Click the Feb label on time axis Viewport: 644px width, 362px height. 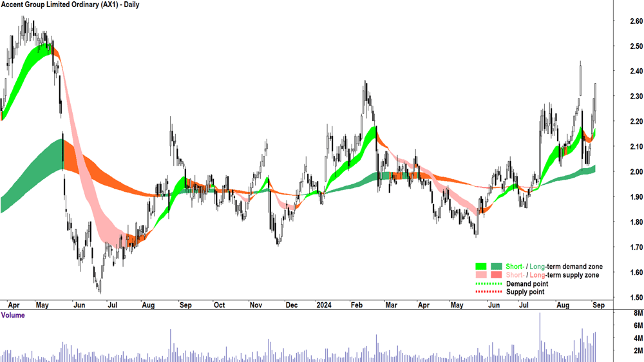[357, 305]
